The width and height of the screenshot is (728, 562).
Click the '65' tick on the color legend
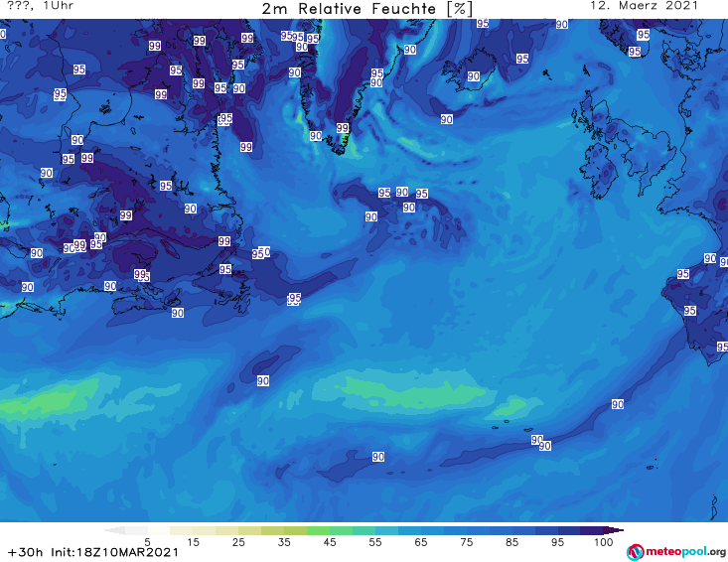[x=421, y=542]
